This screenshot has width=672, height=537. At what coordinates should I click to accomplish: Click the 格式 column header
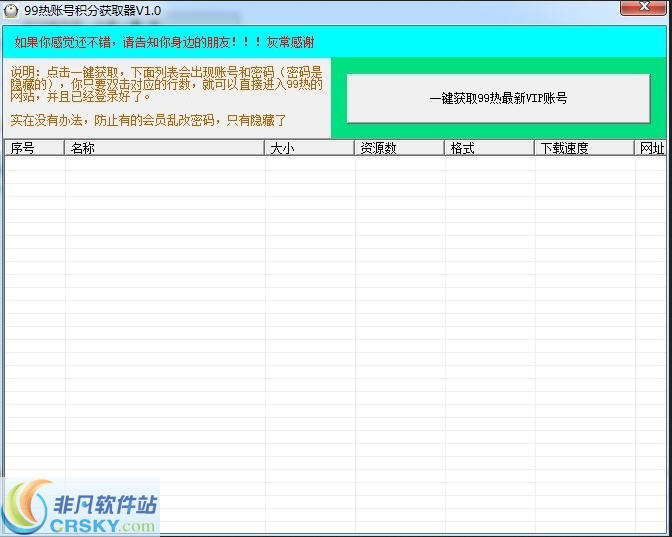pos(489,148)
